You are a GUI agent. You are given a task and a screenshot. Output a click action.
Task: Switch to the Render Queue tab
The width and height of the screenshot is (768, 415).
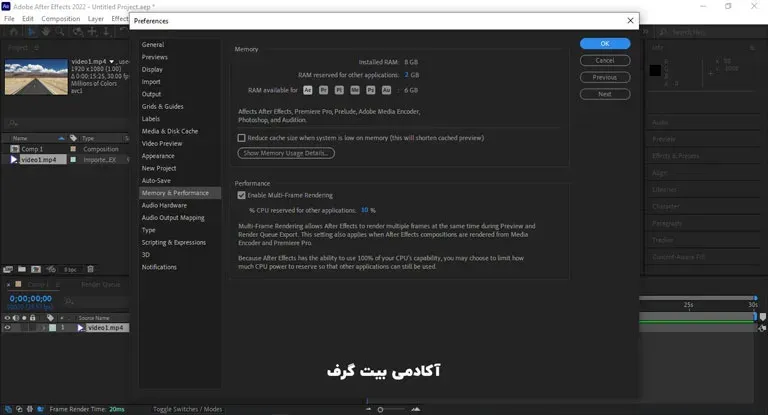coord(100,284)
